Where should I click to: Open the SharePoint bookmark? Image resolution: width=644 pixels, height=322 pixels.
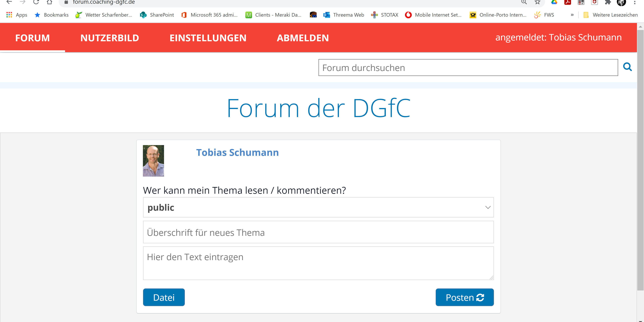[157, 15]
